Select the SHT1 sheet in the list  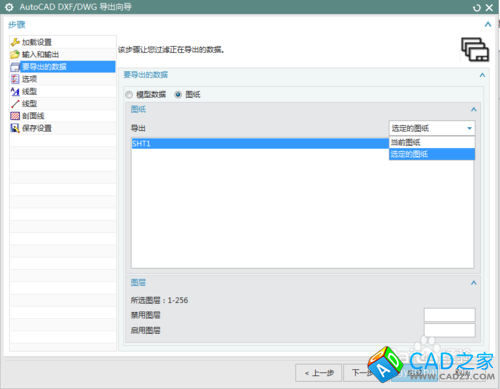260,144
